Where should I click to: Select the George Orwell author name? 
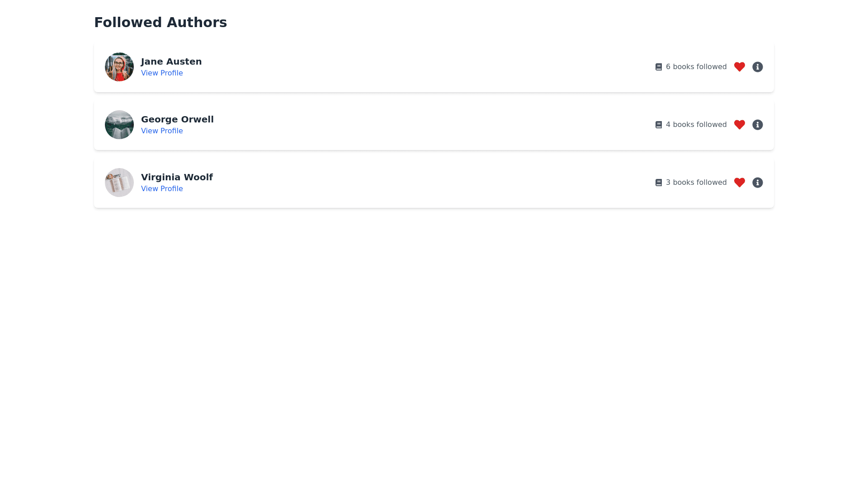click(x=177, y=119)
